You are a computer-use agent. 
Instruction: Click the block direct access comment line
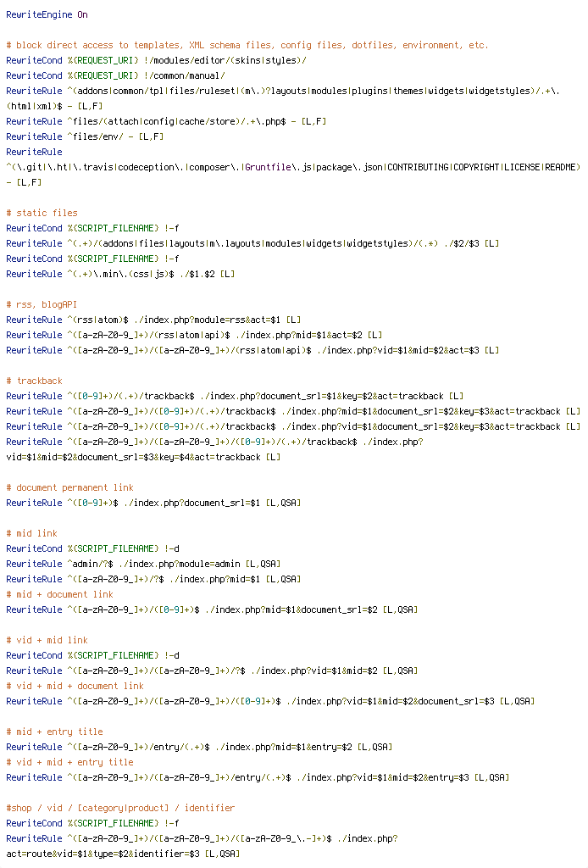pyautogui.click(x=247, y=46)
